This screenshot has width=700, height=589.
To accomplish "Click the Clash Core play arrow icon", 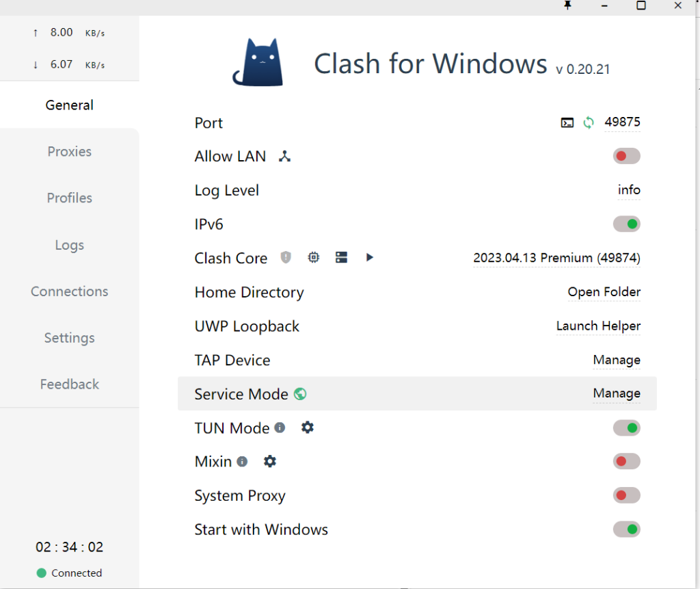I will (369, 257).
